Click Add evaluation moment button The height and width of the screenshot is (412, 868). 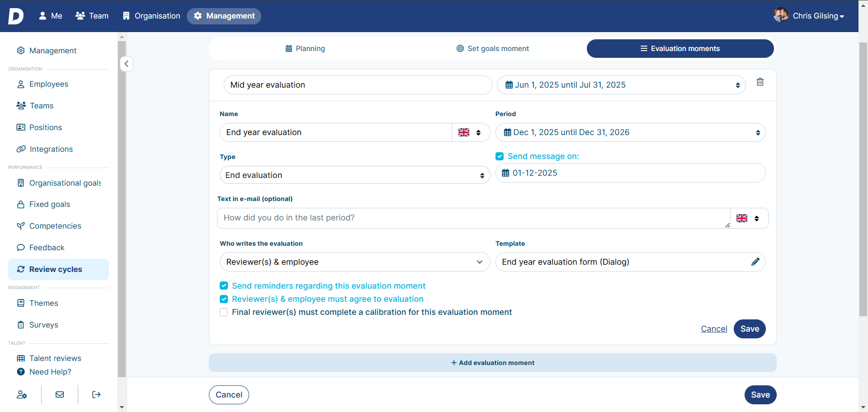[x=492, y=363]
